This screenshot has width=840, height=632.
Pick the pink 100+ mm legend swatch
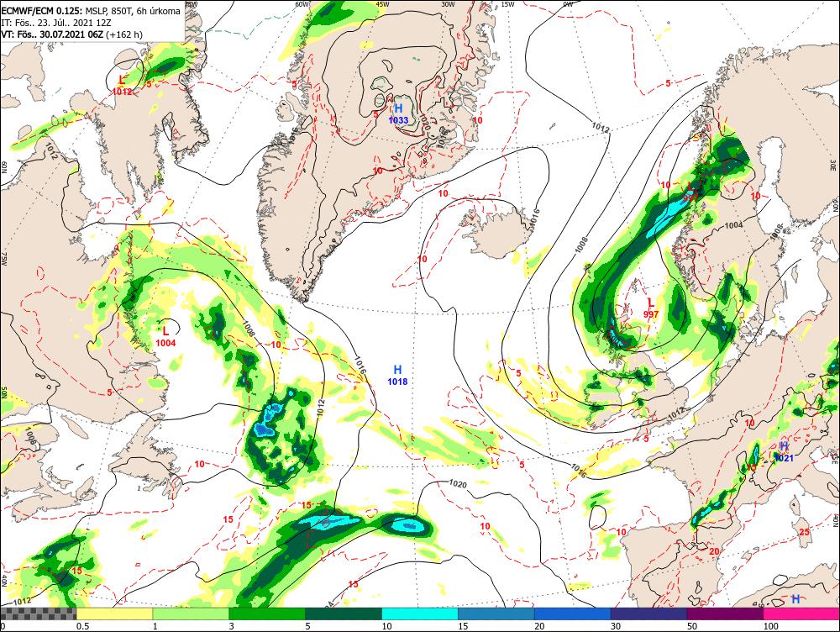point(801,614)
